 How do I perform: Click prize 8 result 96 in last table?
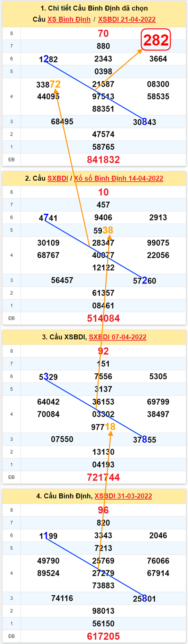(x=103, y=510)
